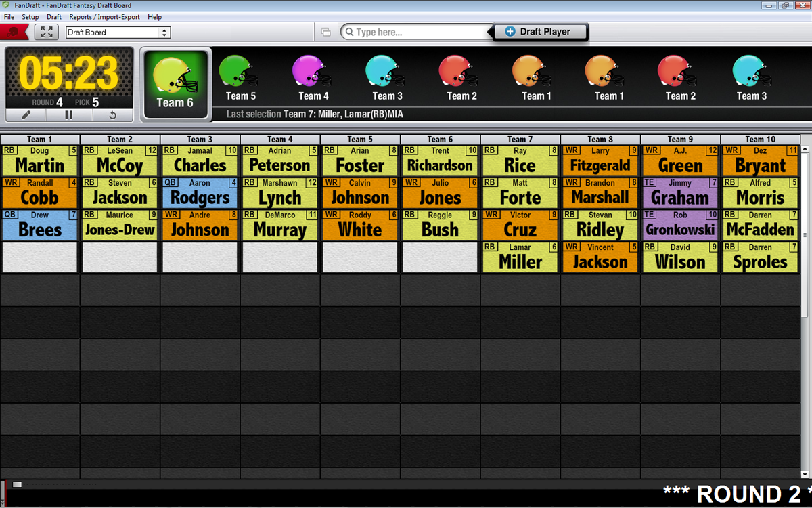
Task: Select the Reggie Bush player card
Action: point(440,225)
